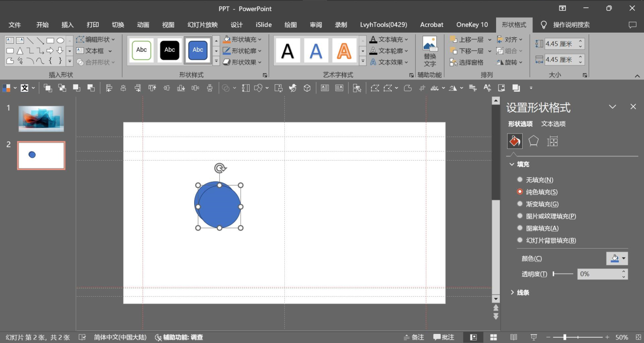Open 文本填充 dropdown
The height and width of the screenshot is (343, 644).
tap(389, 39)
